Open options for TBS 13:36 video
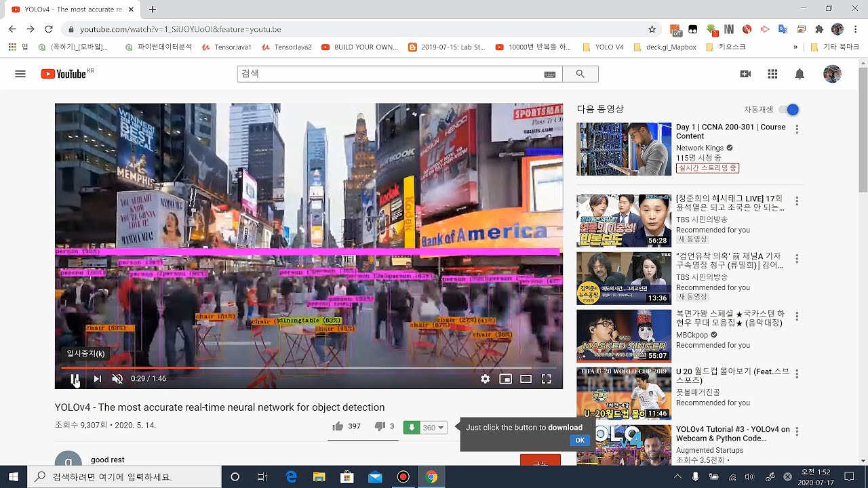 797,259
